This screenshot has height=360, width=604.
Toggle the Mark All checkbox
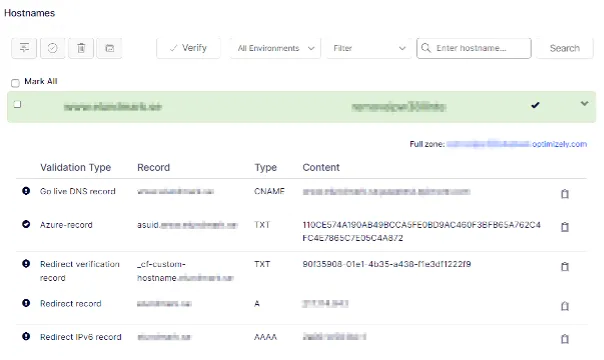15,83
